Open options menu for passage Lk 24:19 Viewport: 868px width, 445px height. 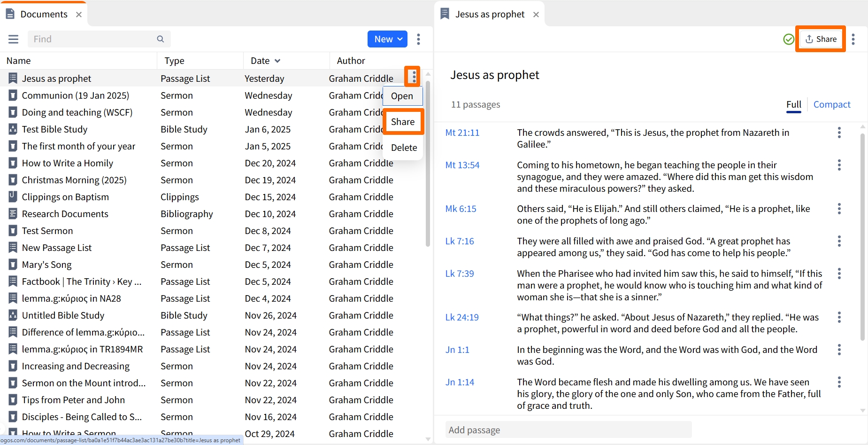(x=839, y=317)
